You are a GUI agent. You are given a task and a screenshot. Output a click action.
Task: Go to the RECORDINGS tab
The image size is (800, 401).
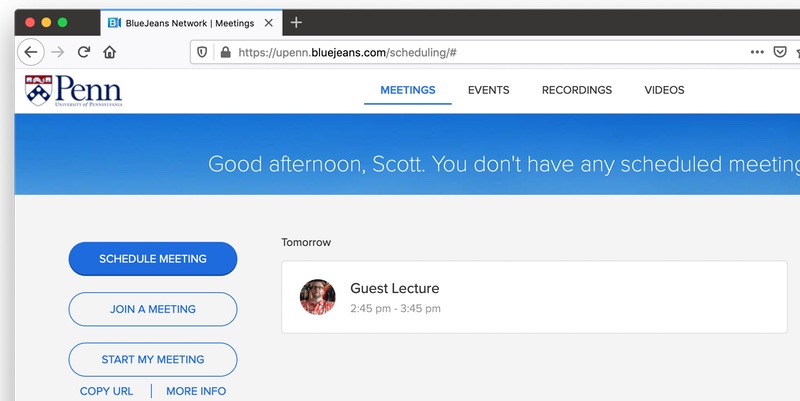[x=577, y=90]
